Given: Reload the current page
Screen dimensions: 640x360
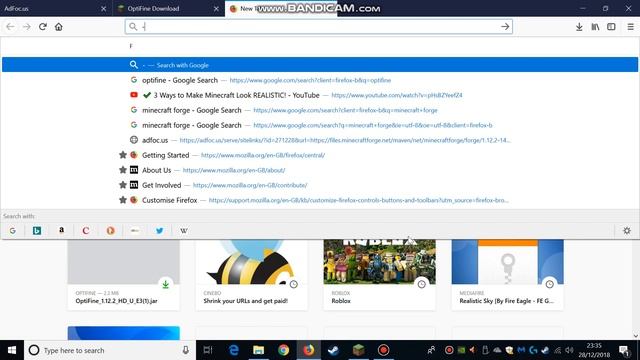Looking at the screenshot, I should pyautogui.click(x=42, y=27).
